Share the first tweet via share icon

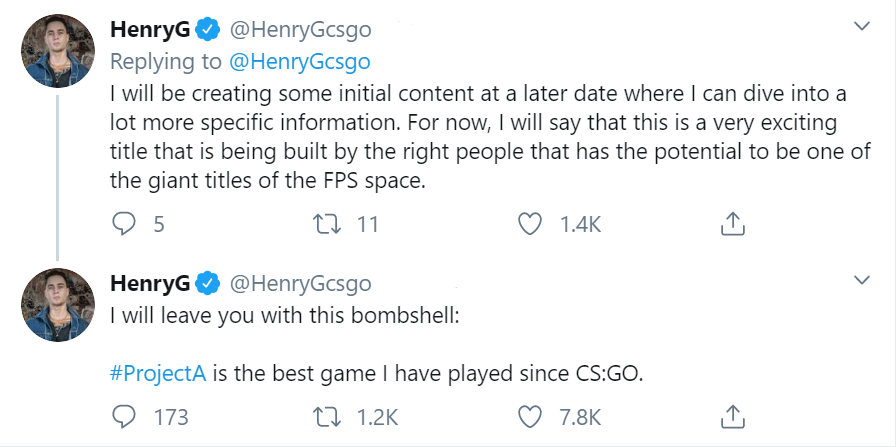pyautogui.click(x=732, y=224)
